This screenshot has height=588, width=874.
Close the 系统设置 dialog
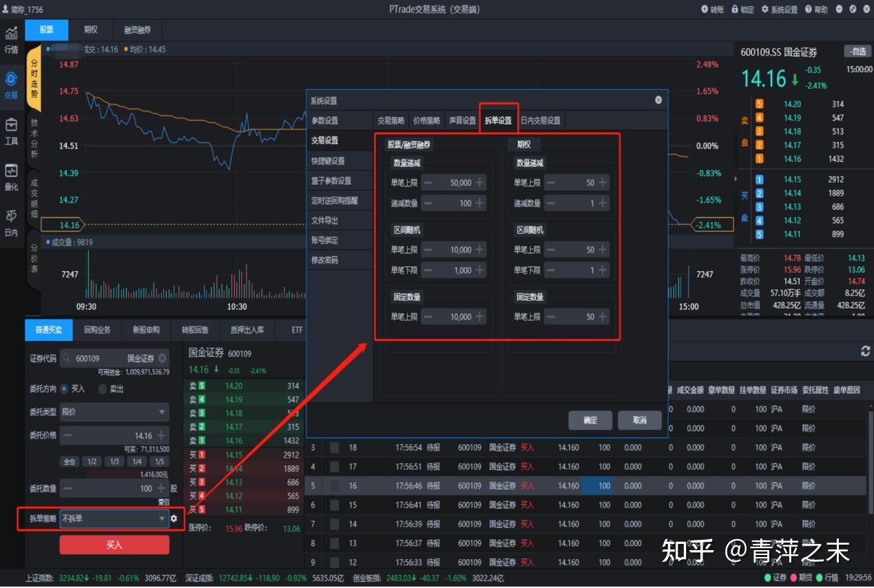[658, 100]
